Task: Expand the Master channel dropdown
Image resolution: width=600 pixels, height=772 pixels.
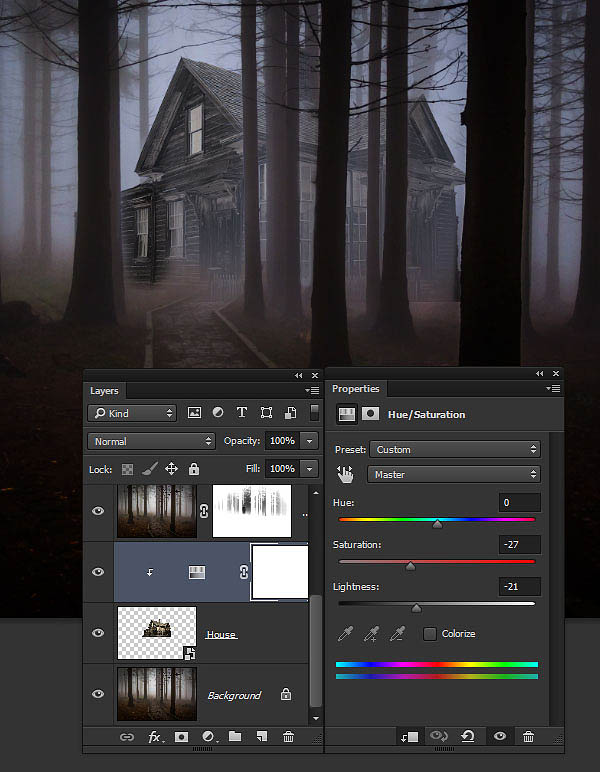Action: (454, 475)
